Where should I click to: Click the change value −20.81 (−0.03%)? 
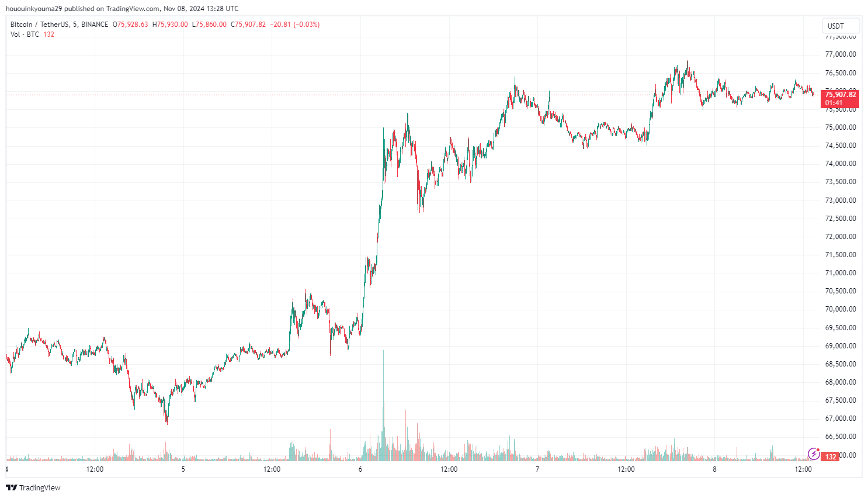[294, 25]
